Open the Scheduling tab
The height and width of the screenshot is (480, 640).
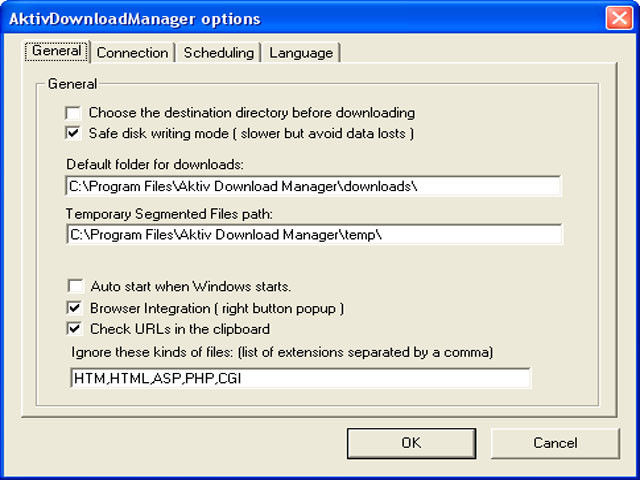click(219, 53)
